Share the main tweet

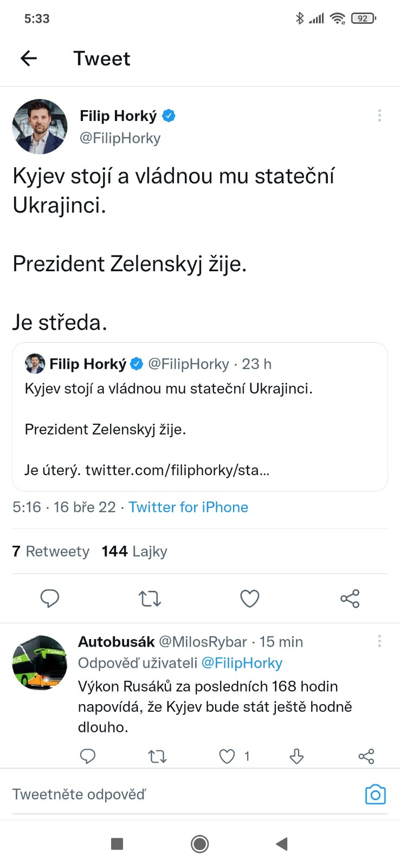pyautogui.click(x=350, y=598)
